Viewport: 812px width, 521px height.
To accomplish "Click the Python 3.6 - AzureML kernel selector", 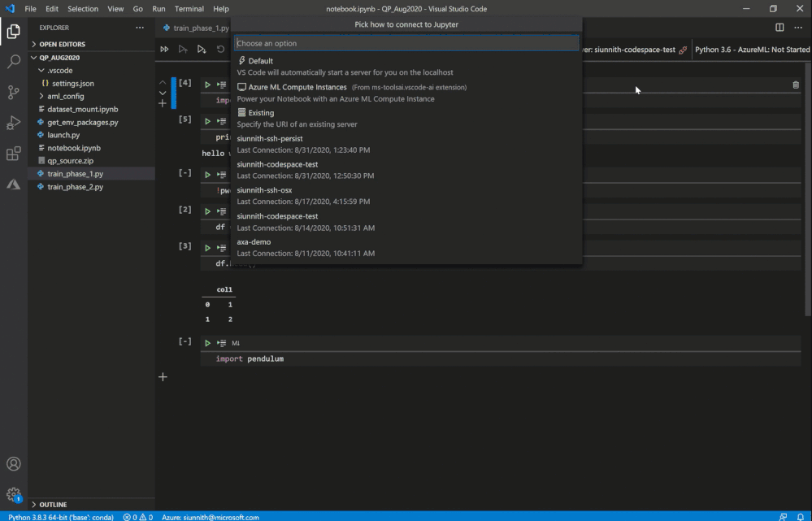I will point(752,50).
